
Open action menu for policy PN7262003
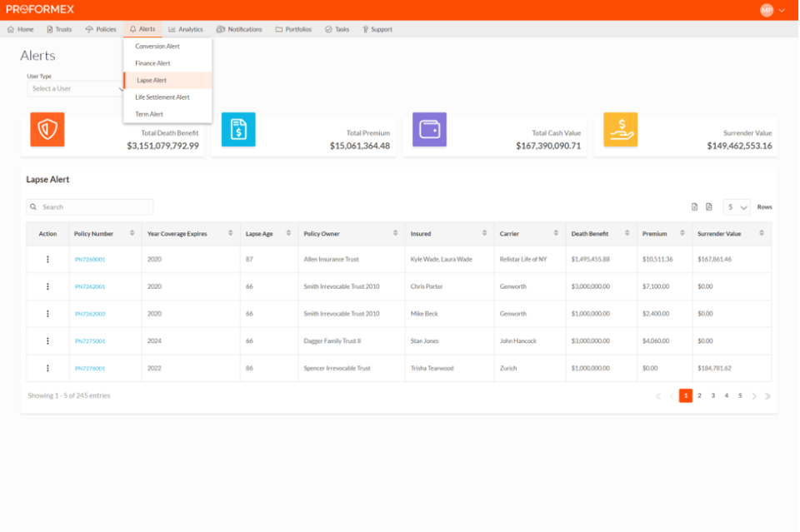48,314
